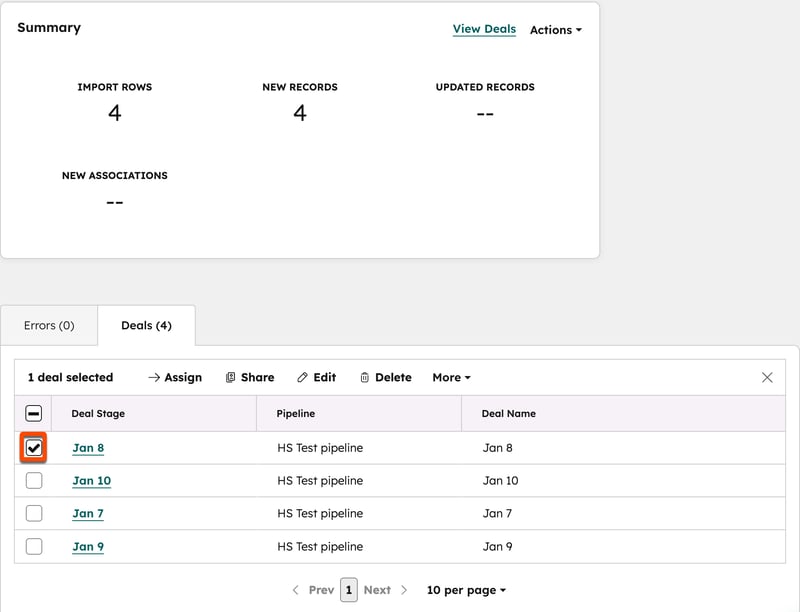Screen dimensions: 800x612
Task: Click page 1 in the pagination
Action: pyautogui.click(x=348, y=590)
